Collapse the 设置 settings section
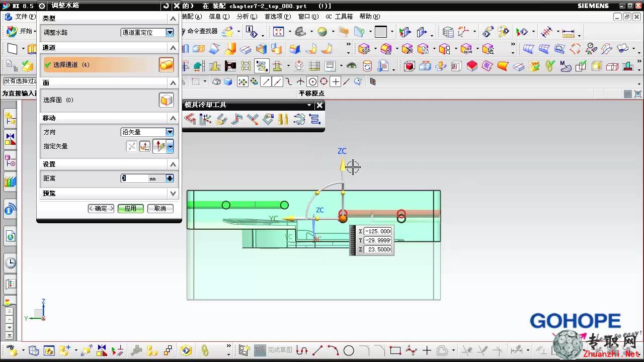This screenshot has width=644, height=362. (173, 164)
